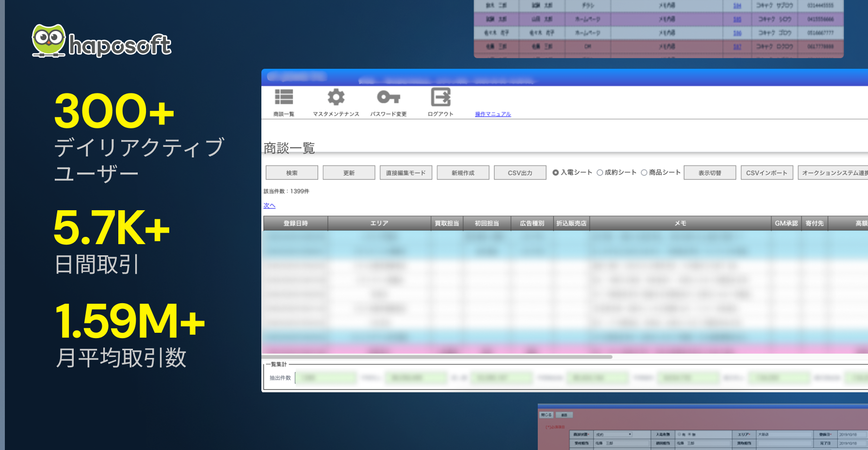Open the 商談一覧 list icon
Viewport: 868px width, 450px height.
point(284,97)
